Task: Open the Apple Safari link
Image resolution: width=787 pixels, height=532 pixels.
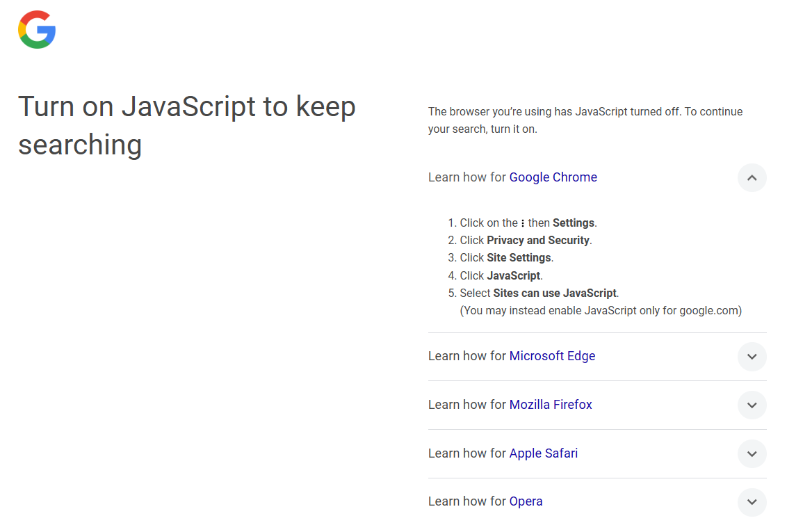Action: tap(543, 453)
